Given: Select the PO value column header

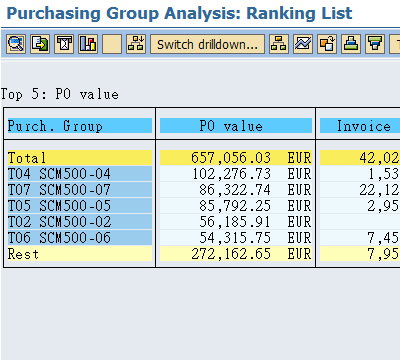Looking at the screenshot, I should click(236, 126).
